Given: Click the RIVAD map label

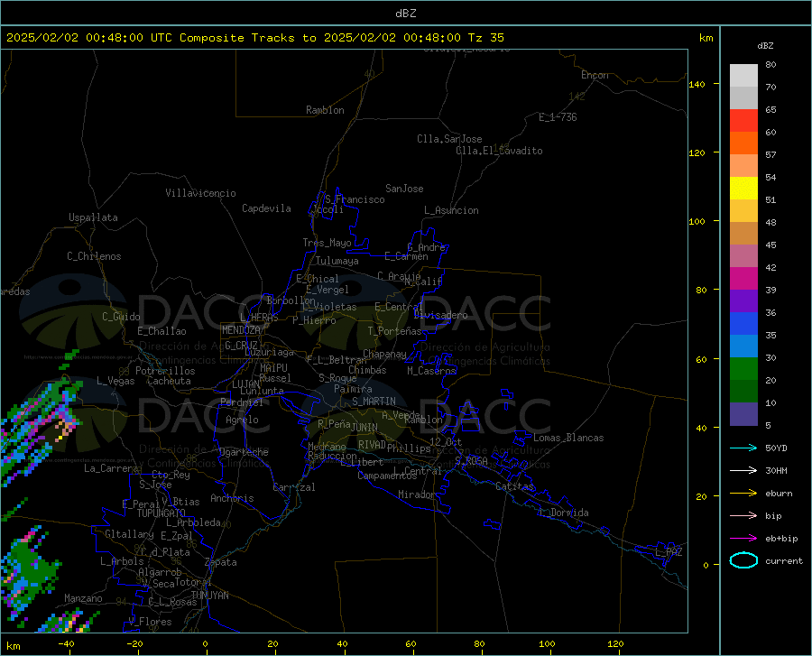Looking at the screenshot, I should point(372,445).
